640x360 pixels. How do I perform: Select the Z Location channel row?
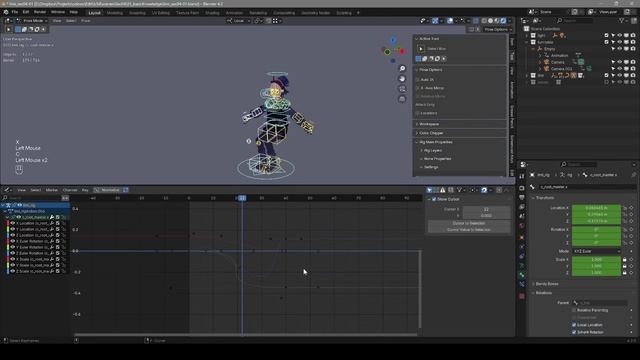click(34, 235)
